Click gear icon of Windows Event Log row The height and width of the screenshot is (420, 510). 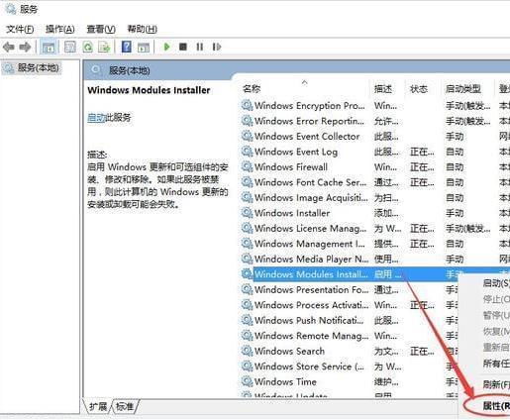click(x=247, y=152)
